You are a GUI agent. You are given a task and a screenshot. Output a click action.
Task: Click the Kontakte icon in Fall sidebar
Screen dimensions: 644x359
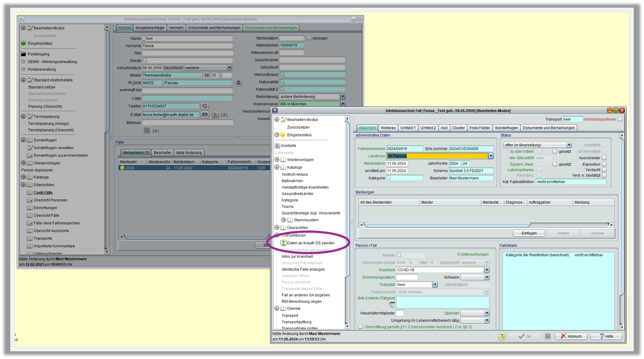(x=277, y=146)
